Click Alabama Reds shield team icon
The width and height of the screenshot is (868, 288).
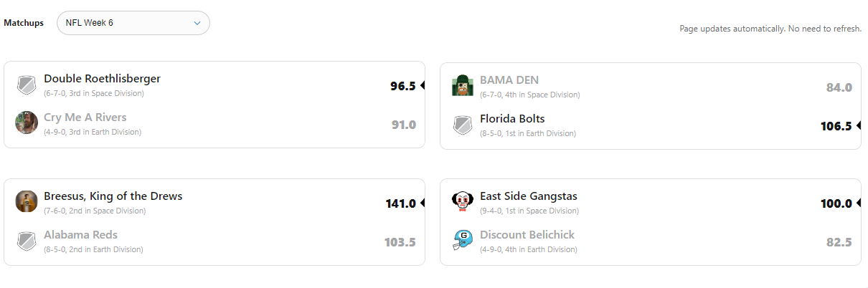click(27, 241)
